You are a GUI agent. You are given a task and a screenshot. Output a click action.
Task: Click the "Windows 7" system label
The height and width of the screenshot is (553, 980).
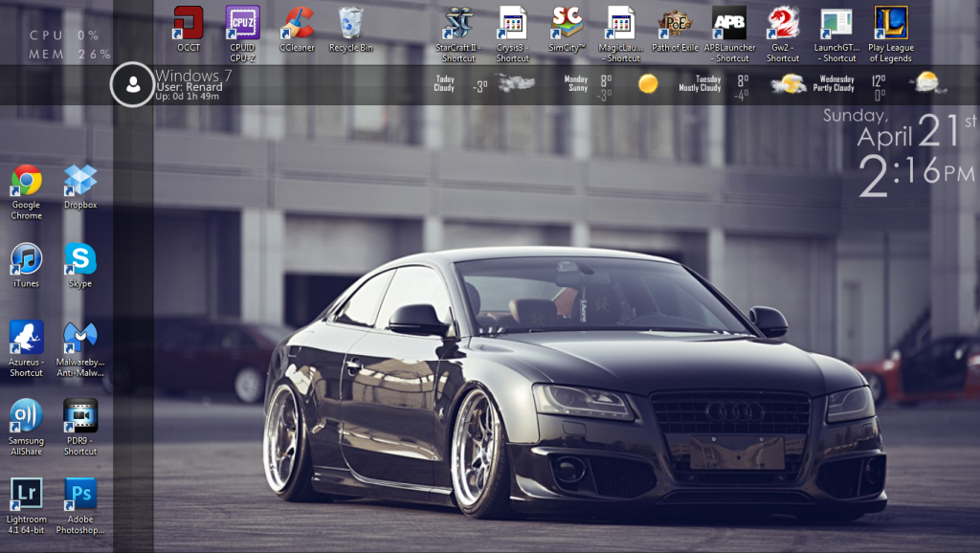coord(193,76)
